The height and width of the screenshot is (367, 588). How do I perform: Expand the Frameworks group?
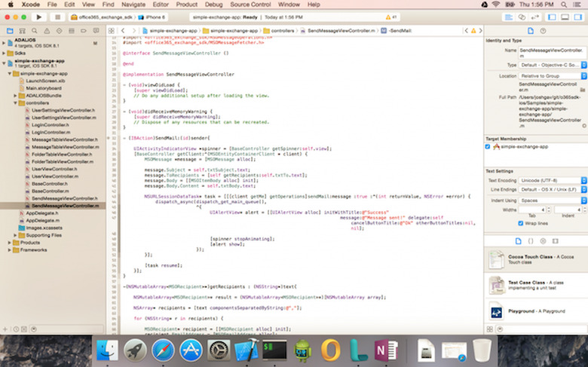pyautogui.click(x=9, y=250)
